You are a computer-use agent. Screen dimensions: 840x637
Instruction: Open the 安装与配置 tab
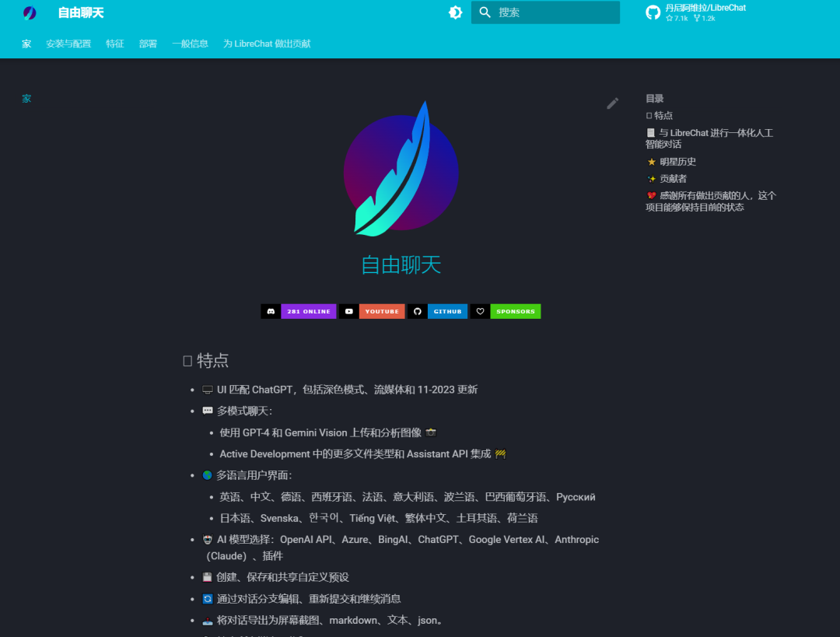[68, 44]
